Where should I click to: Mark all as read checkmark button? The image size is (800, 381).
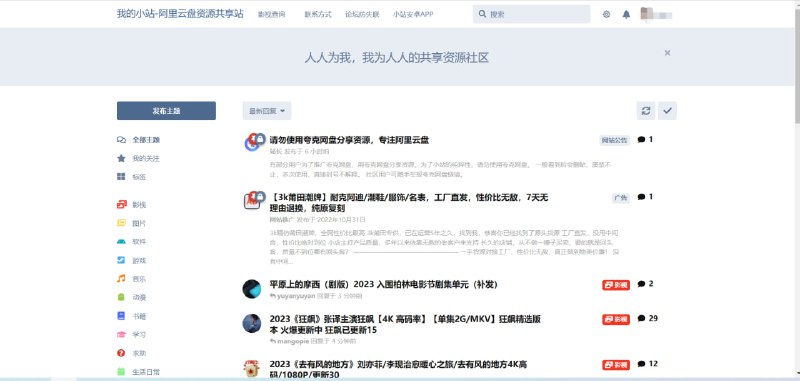click(x=667, y=111)
